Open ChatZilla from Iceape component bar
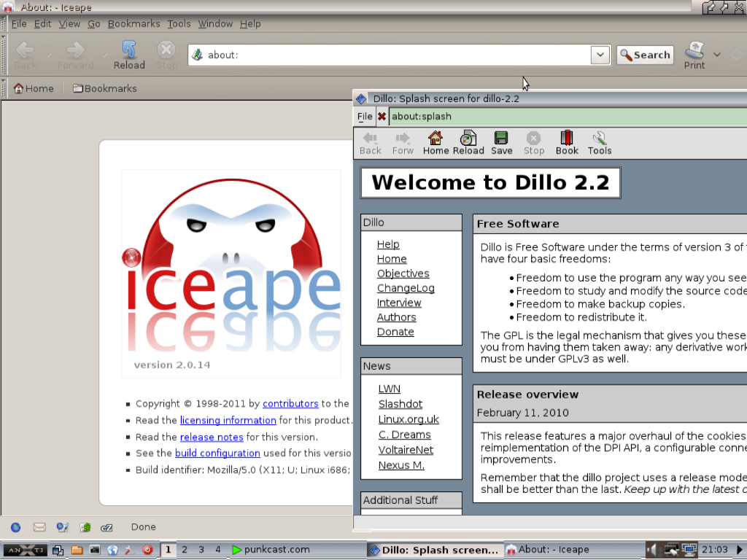The height and width of the screenshot is (560, 747). (107, 528)
